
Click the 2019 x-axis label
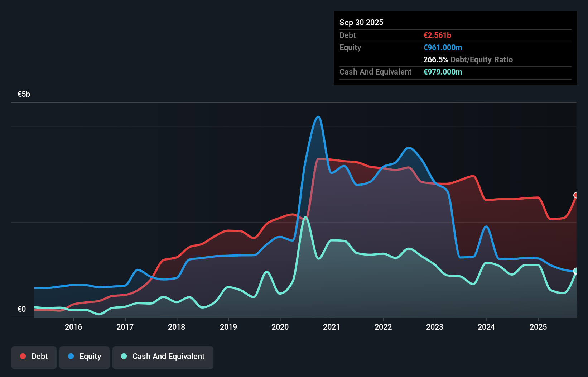(x=228, y=327)
